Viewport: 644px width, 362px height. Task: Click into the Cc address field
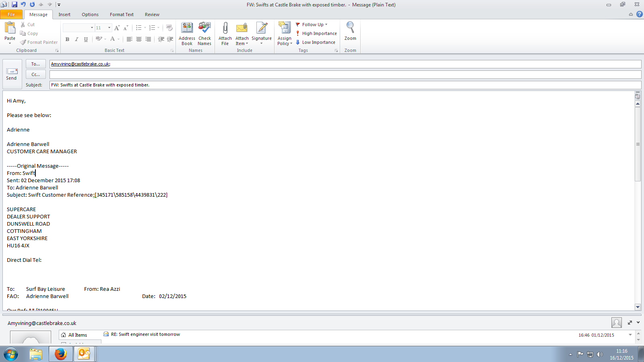(345, 74)
